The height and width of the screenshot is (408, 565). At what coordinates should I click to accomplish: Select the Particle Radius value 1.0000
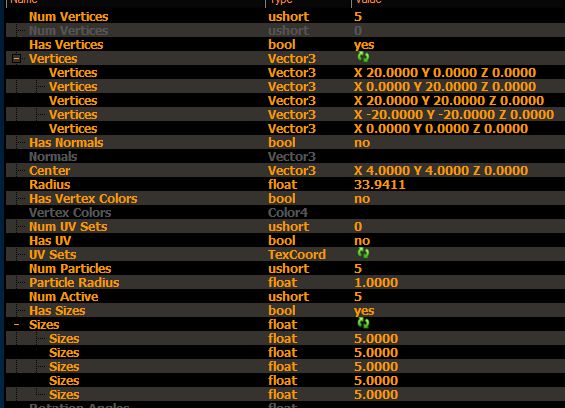[x=376, y=283]
